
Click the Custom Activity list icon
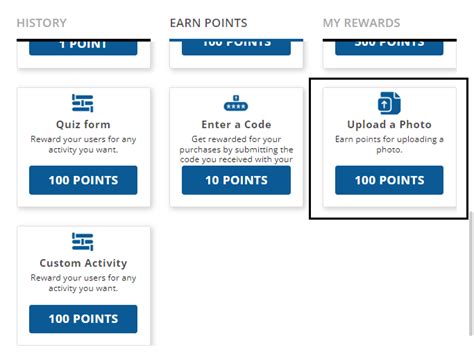coord(83,242)
